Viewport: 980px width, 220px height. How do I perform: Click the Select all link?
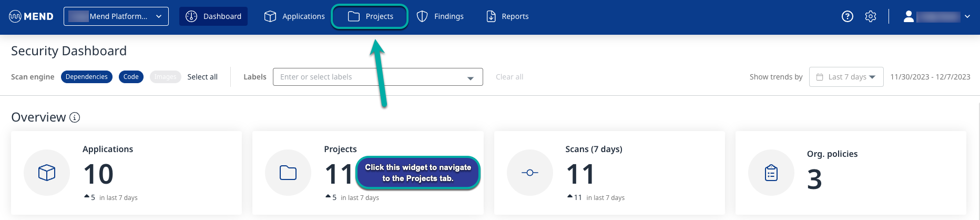(202, 77)
